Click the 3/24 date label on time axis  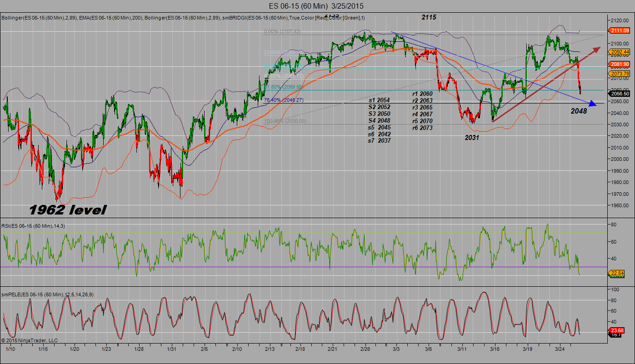coord(560,349)
